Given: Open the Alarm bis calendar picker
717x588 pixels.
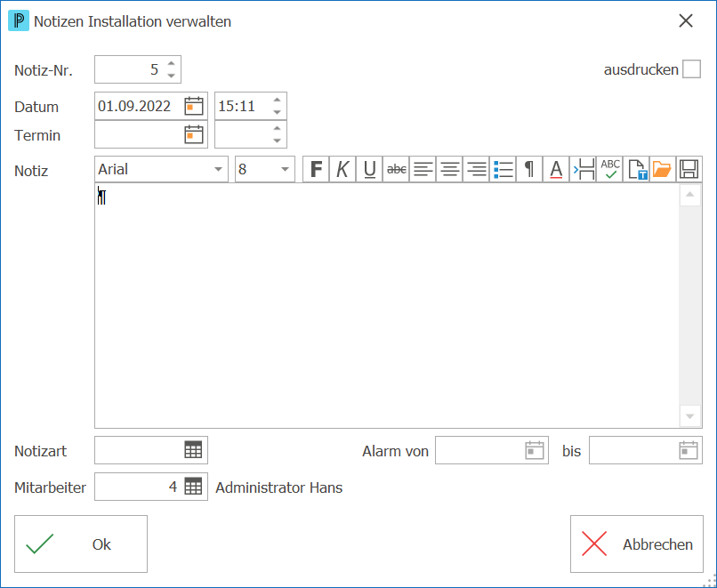Looking at the screenshot, I should tap(689, 450).
